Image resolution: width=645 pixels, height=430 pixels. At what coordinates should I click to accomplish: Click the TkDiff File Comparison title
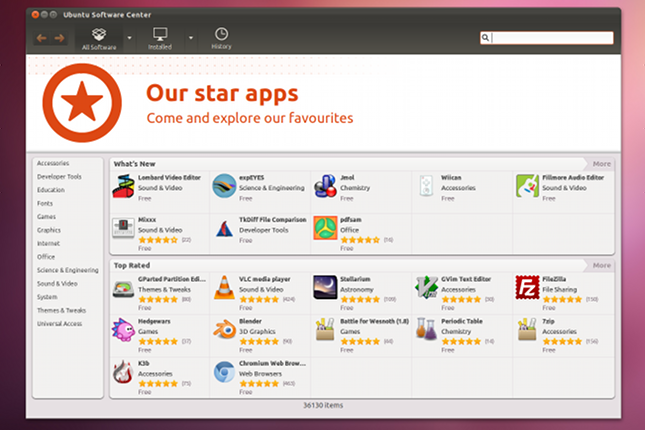coord(273,220)
